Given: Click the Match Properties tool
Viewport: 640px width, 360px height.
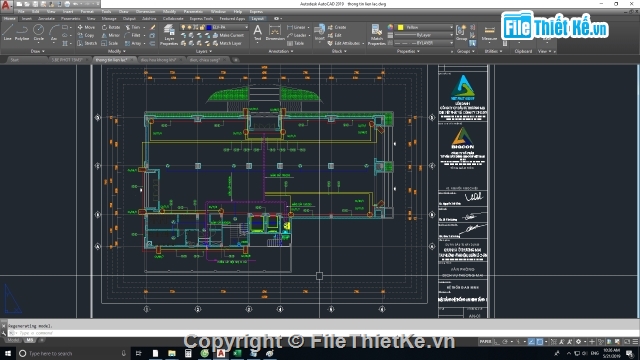Looking at the screenshot, I should click(x=377, y=34).
